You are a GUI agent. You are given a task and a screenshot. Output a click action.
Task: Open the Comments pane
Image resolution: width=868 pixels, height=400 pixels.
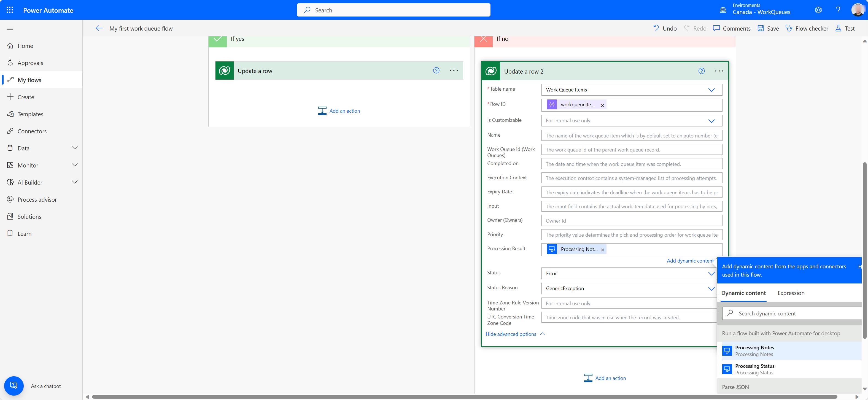tap(732, 28)
